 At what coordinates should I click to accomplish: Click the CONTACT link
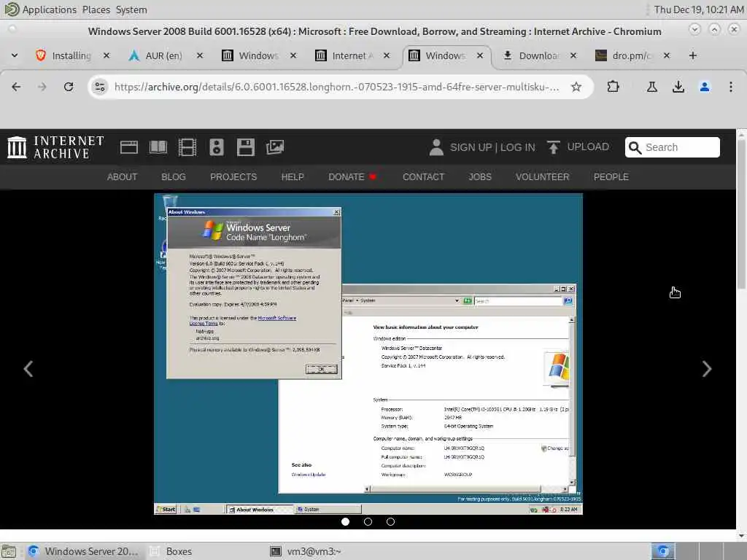423,176
